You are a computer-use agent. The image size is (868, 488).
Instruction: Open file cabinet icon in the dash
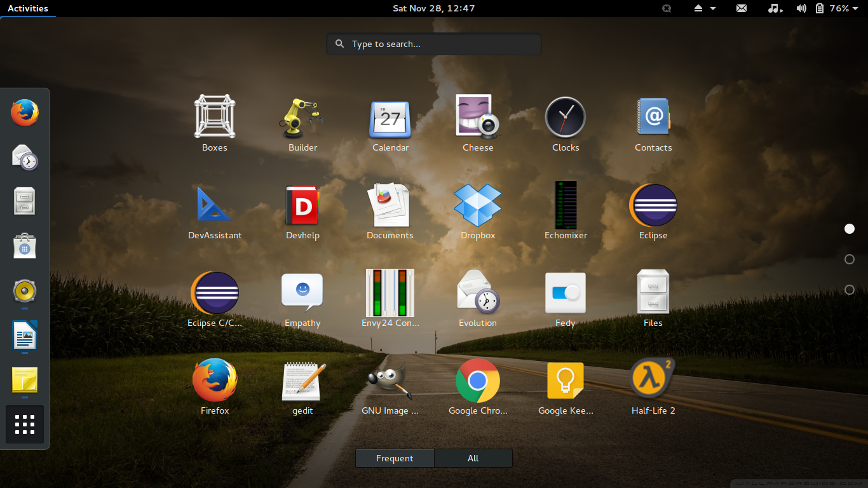coord(25,201)
